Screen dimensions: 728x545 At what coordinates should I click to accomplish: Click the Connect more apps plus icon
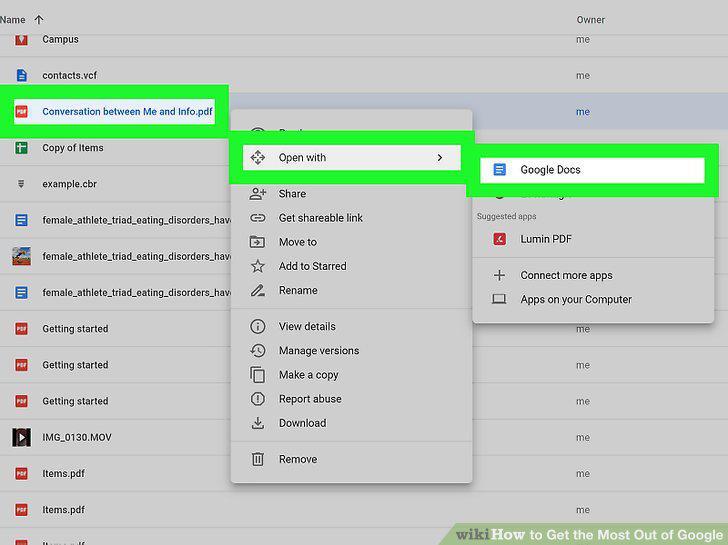coord(499,275)
